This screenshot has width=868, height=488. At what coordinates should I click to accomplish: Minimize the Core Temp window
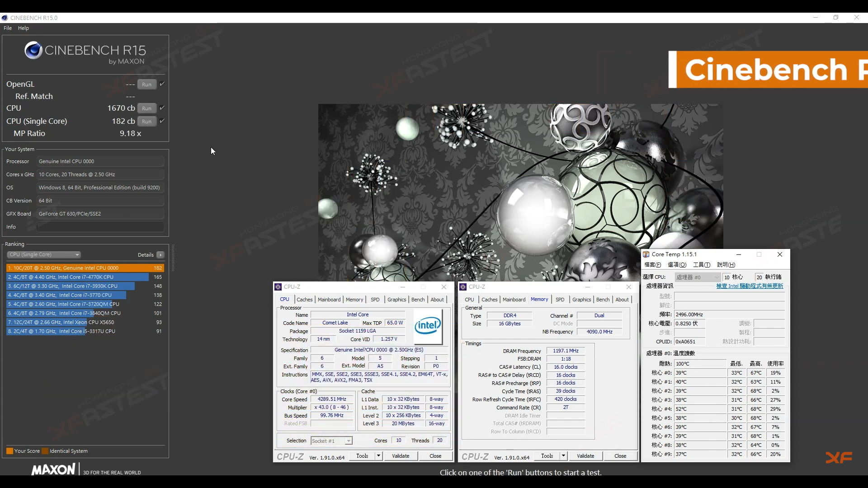738,254
